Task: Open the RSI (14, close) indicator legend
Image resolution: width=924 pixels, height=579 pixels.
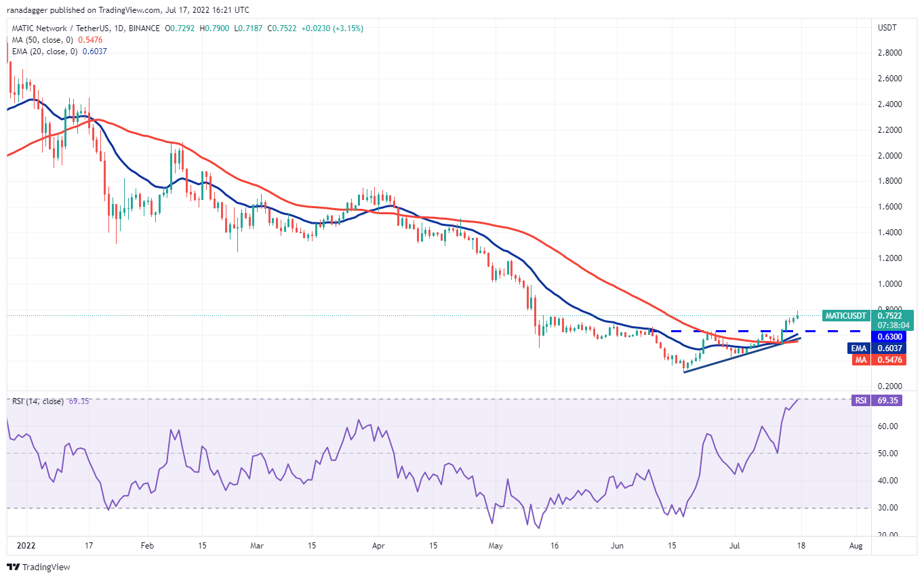Action: click(x=38, y=401)
